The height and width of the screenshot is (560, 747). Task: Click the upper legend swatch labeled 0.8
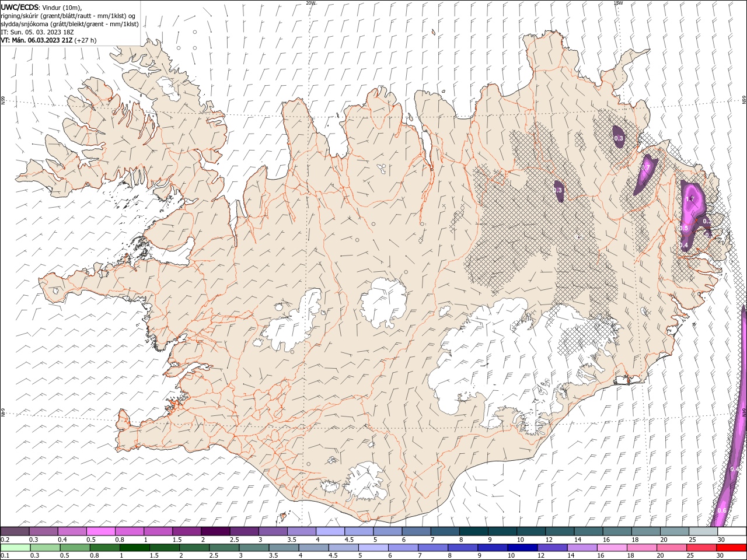point(129,531)
